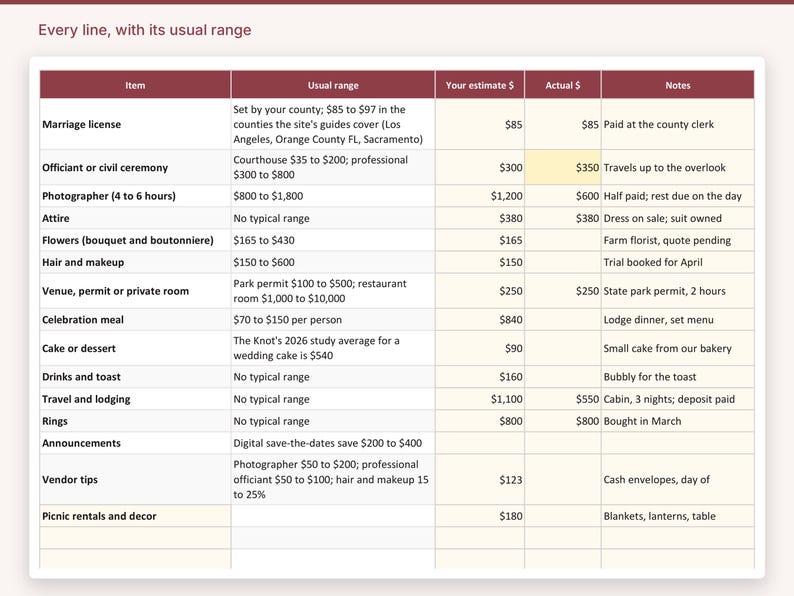The width and height of the screenshot is (794, 596).
Task: Click the 'Travel and lodging' item cell
Action: [135, 399]
